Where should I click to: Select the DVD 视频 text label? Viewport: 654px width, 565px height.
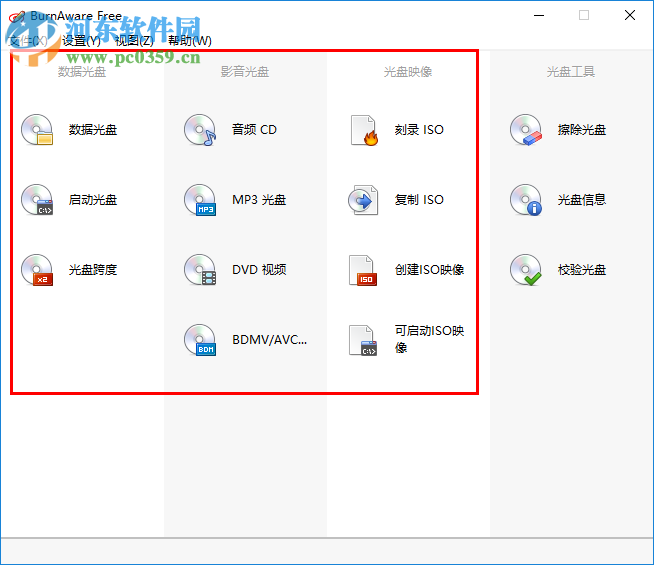tap(259, 270)
